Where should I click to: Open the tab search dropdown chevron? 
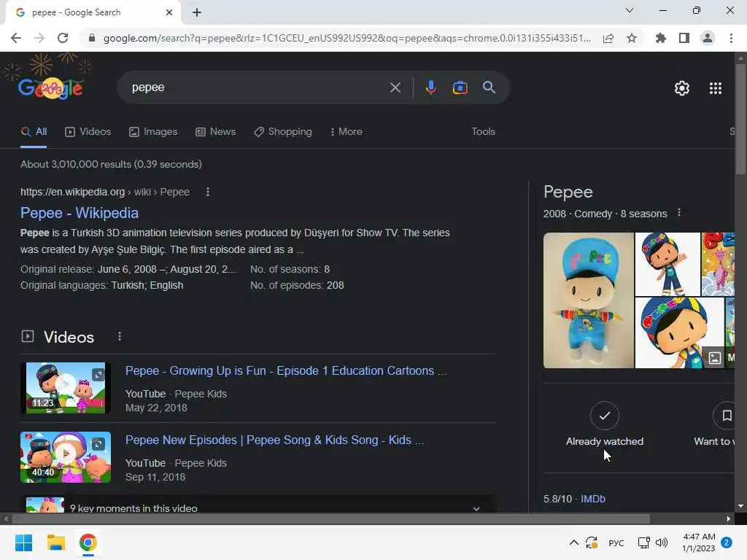coord(630,10)
